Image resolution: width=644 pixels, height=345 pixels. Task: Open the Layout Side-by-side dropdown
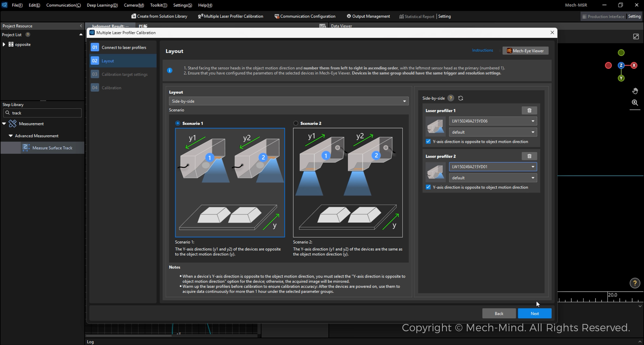[x=289, y=101]
